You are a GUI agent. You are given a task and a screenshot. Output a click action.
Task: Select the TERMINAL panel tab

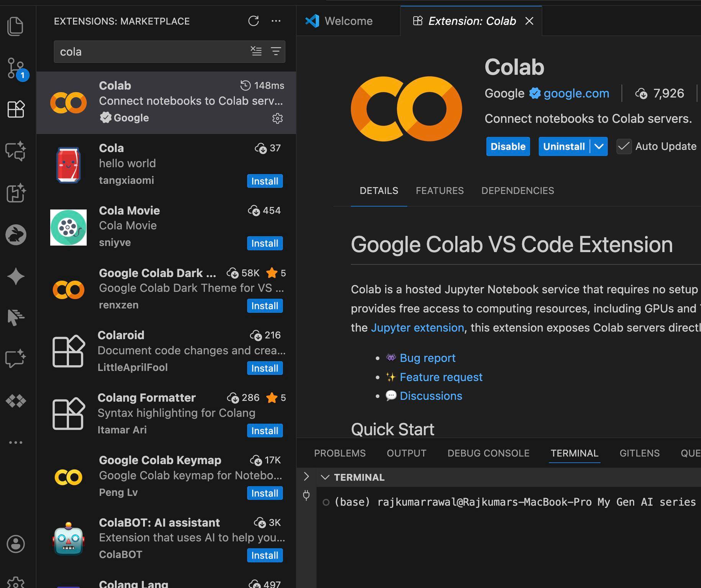[574, 453]
